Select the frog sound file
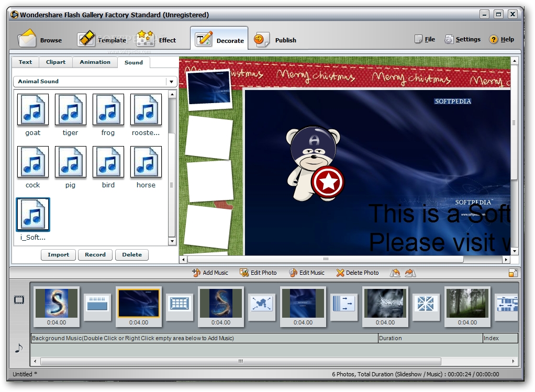The width and height of the screenshot is (535, 392). [x=108, y=115]
